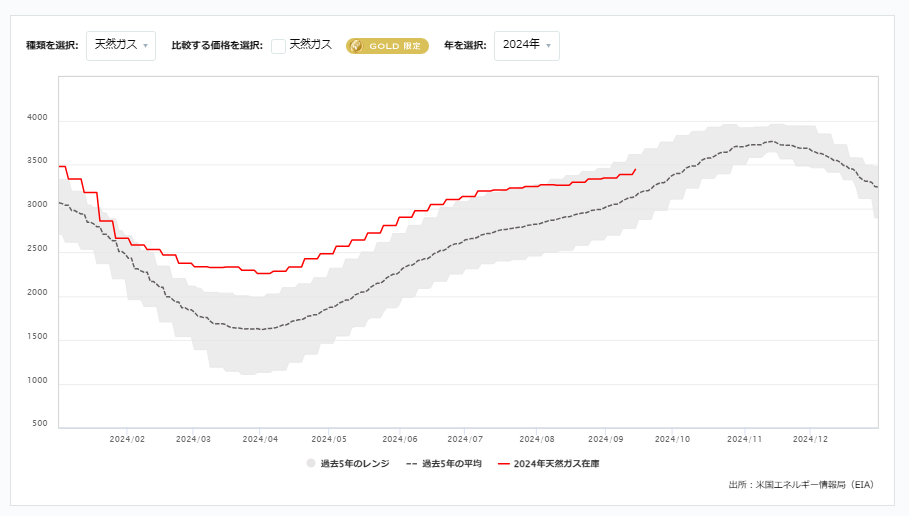
Task: Click the 500 y-axis value
Action: point(40,423)
